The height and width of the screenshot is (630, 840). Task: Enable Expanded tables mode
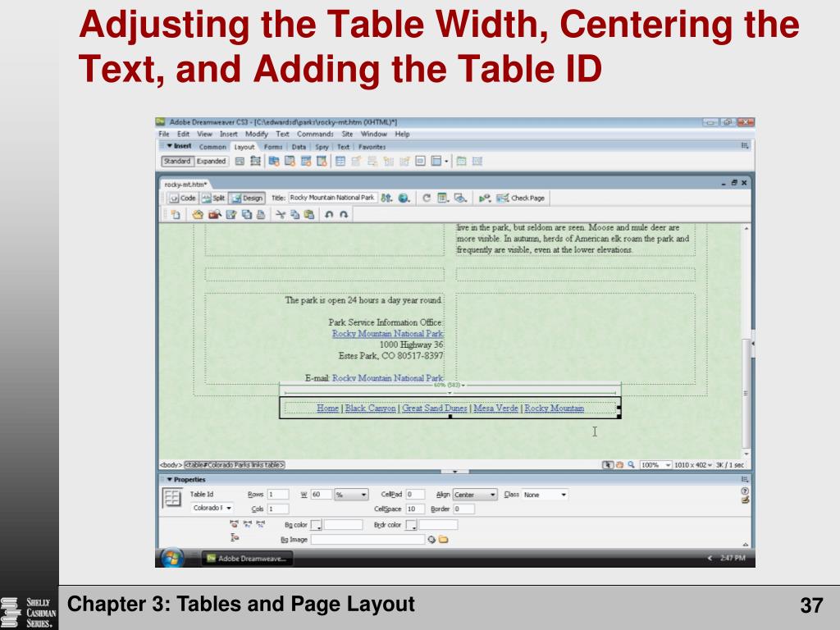pos(210,161)
